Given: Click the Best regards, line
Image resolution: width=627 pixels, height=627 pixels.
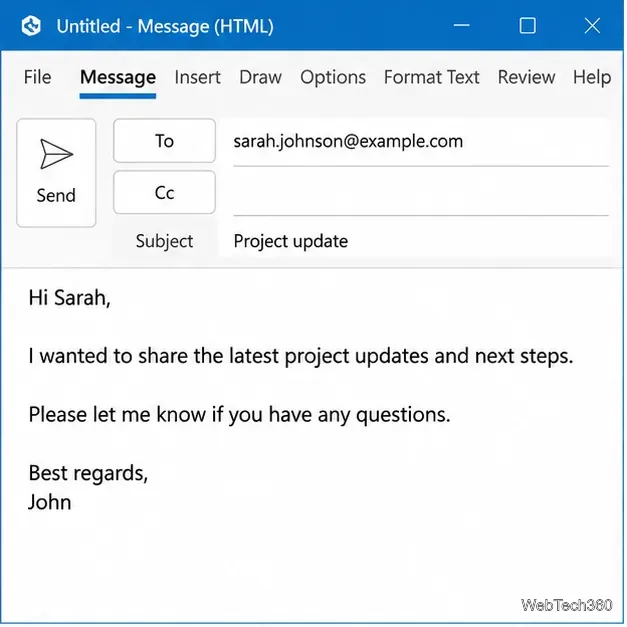Looking at the screenshot, I should [x=88, y=474].
